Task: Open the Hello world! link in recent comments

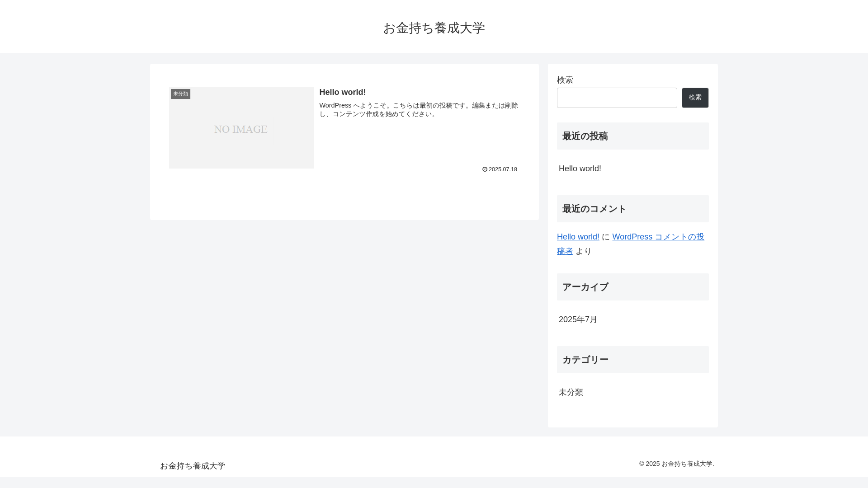Action: click(x=578, y=237)
